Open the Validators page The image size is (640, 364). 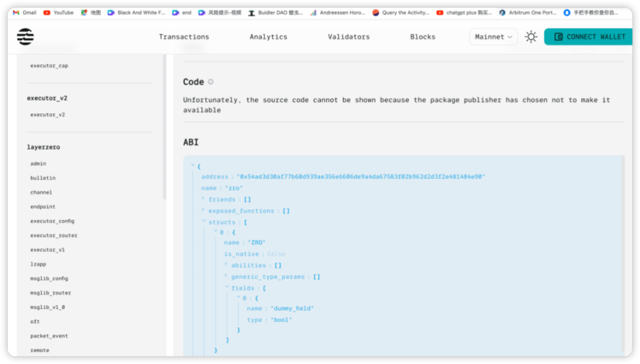[x=348, y=37]
